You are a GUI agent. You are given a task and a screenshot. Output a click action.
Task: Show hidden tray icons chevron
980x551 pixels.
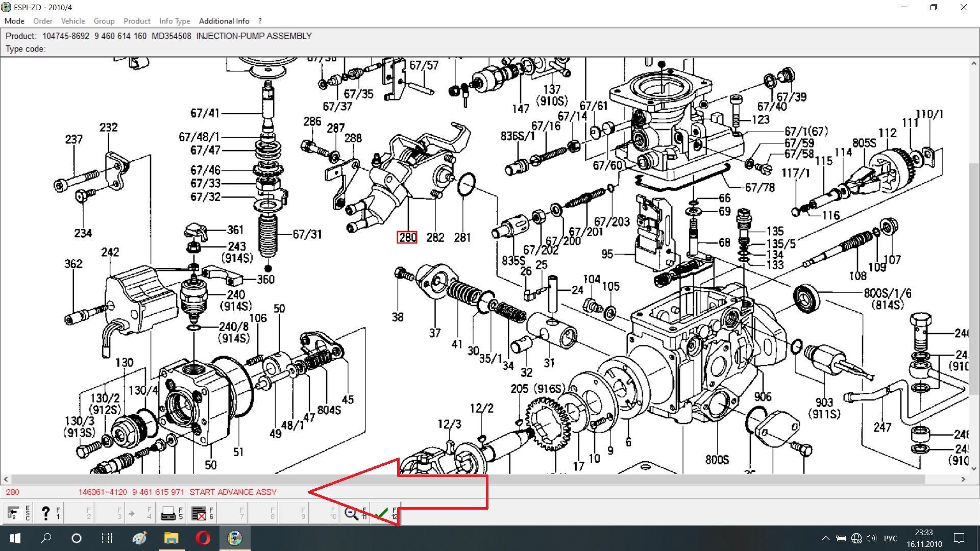pyautogui.click(x=825, y=538)
